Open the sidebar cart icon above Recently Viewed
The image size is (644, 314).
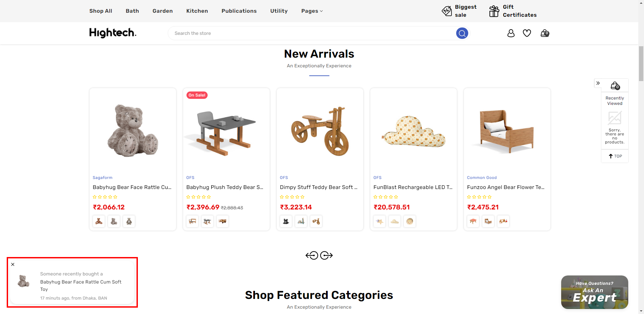[615, 86]
